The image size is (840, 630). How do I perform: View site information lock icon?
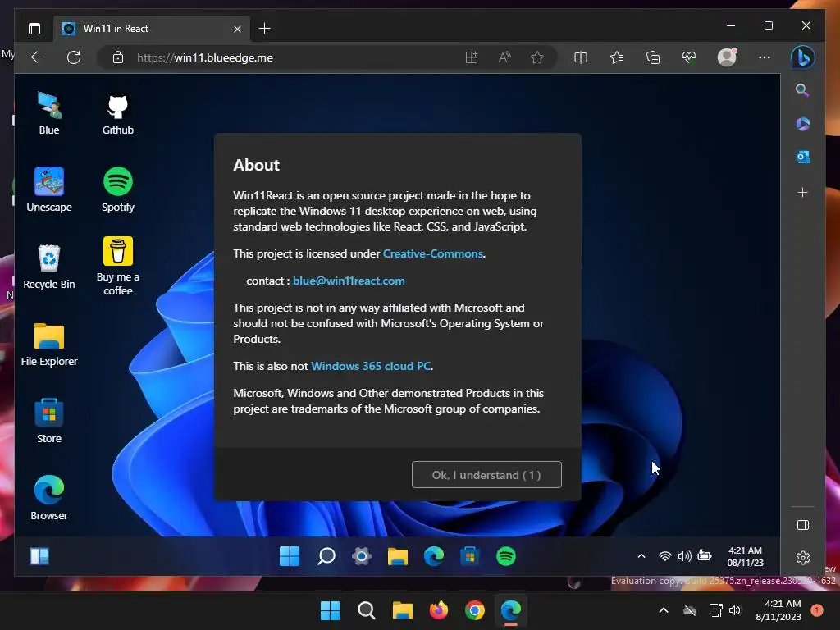point(118,57)
